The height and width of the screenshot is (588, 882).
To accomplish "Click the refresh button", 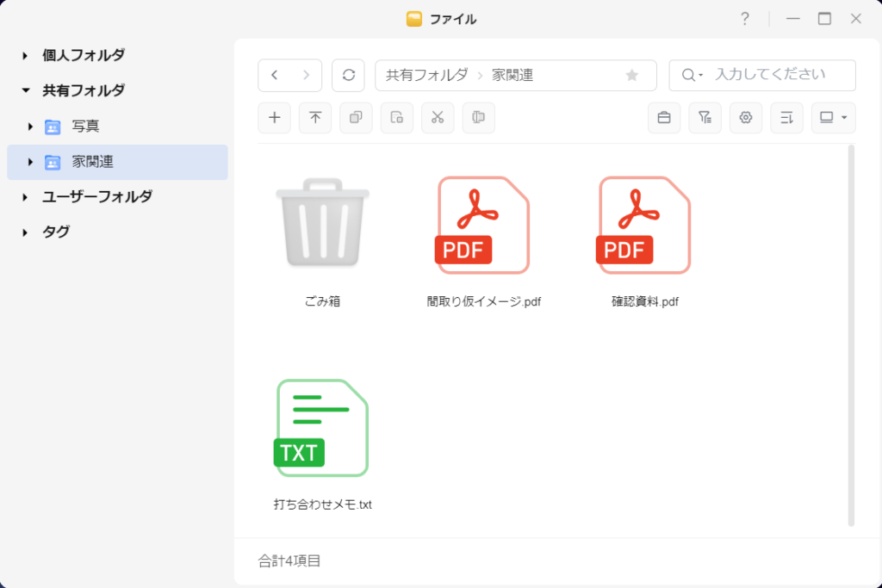I will click(x=348, y=75).
